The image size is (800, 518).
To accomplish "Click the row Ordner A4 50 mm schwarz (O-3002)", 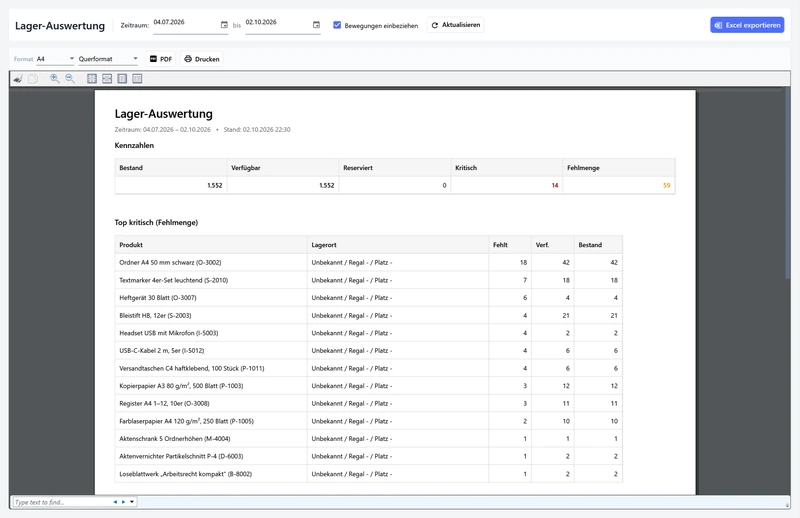I will (x=368, y=262).
